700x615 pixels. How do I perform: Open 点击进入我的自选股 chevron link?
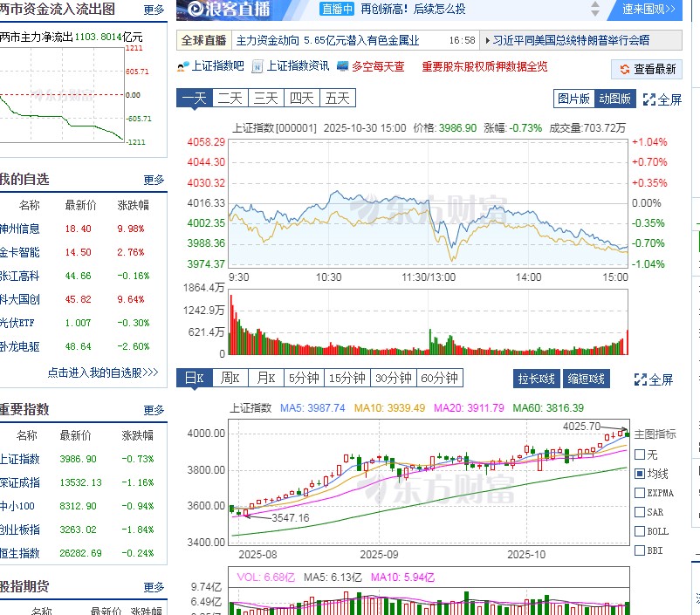(x=103, y=372)
